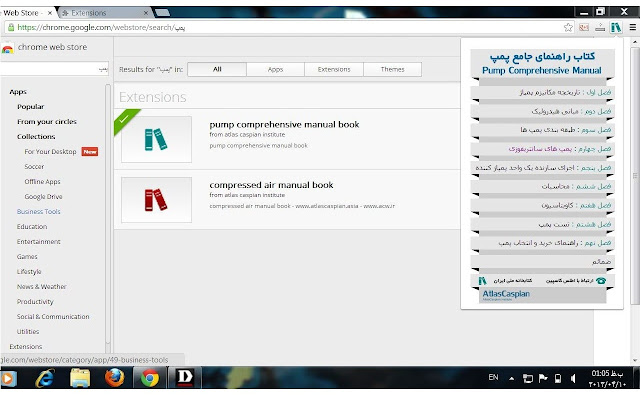Open Social & Communication category
Image resolution: width=640 pixels, height=400 pixels.
click(53, 317)
